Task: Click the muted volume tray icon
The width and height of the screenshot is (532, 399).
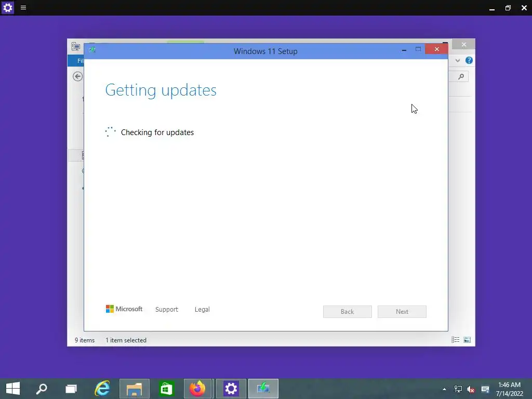Action: pos(471,389)
